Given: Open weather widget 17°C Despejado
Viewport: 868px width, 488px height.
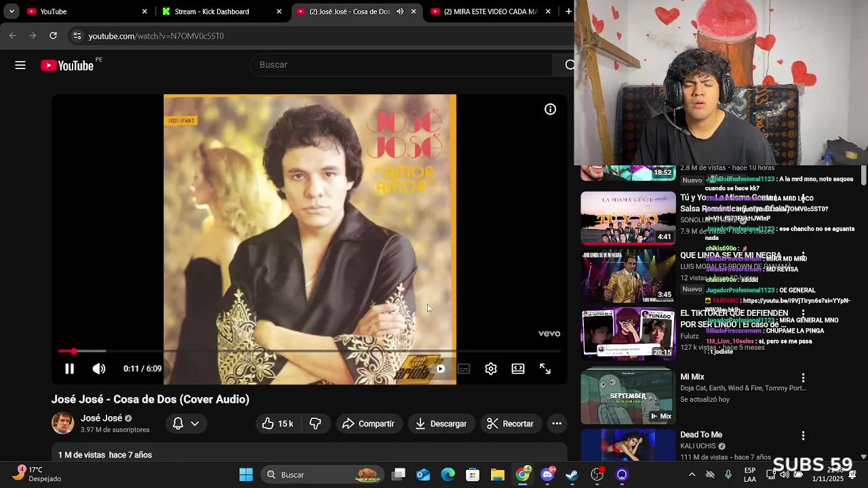Looking at the screenshot, I should pos(38,474).
